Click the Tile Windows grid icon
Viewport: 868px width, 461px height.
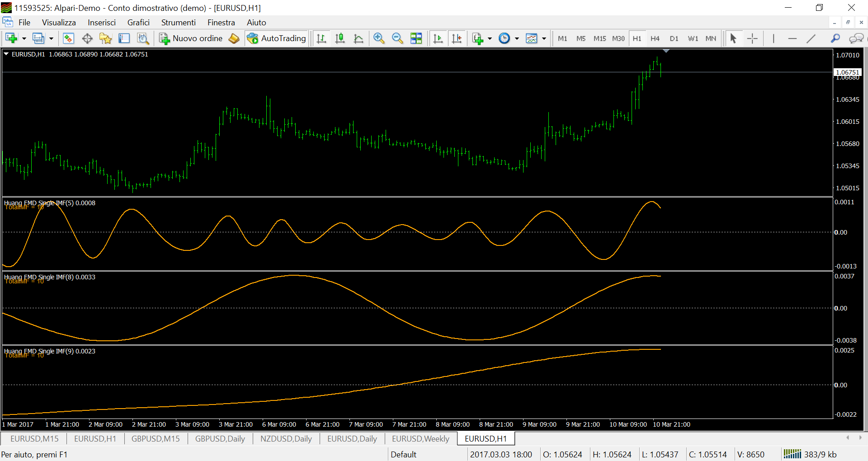pos(416,38)
